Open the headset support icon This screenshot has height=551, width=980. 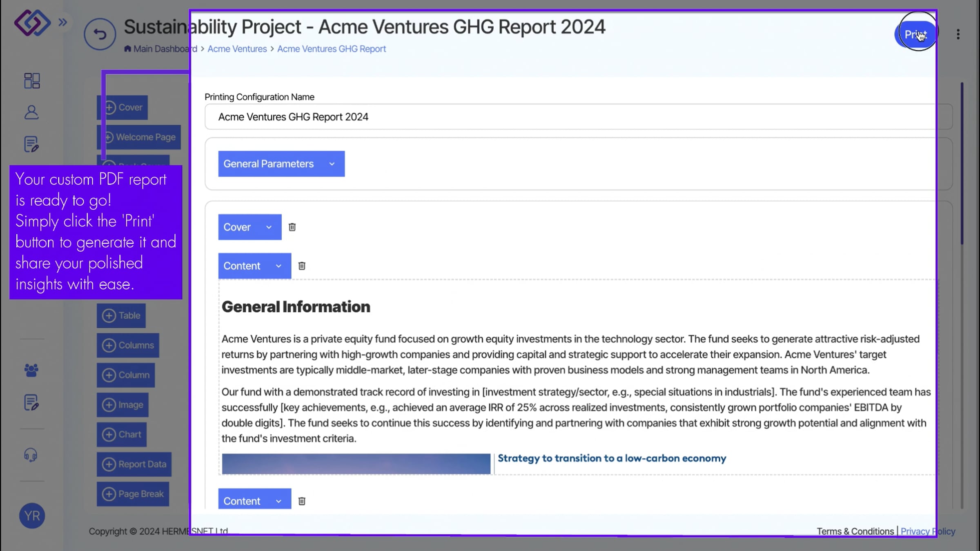click(x=31, y=455)
